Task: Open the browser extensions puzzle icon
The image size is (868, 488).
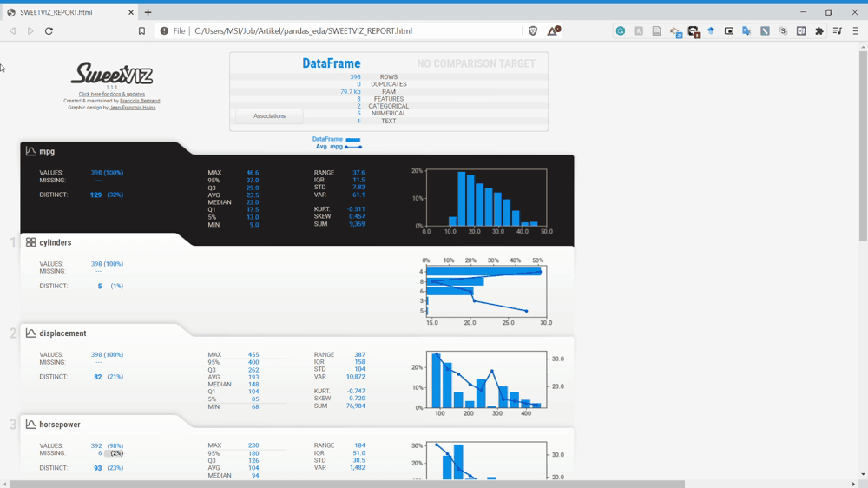Action: (x=819, y=31)
